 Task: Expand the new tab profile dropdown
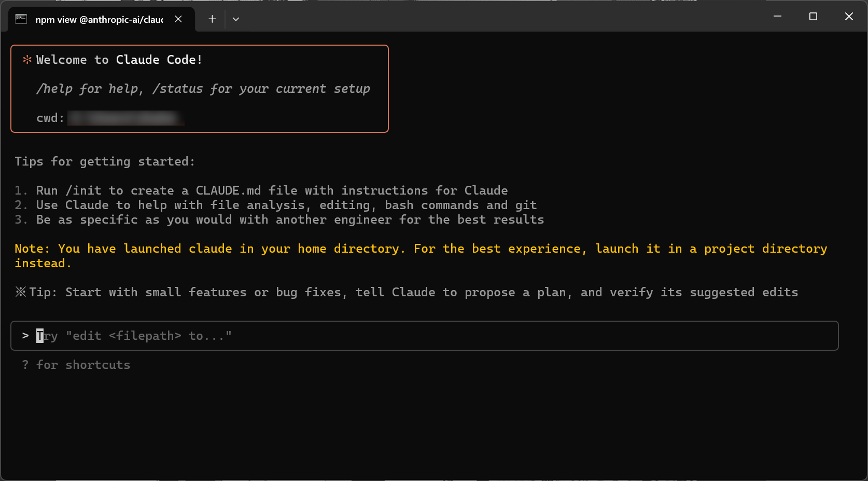coord(236,19)
